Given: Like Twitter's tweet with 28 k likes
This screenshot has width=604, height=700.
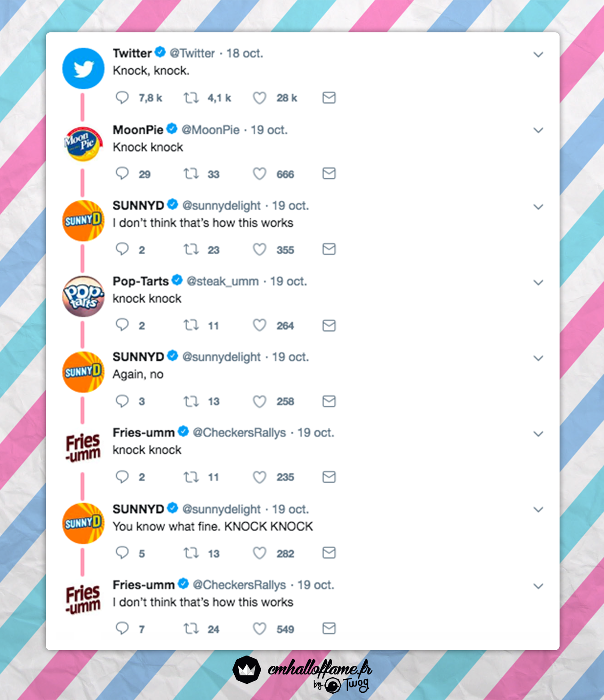Looking at the screenshot, I should 259,98.
